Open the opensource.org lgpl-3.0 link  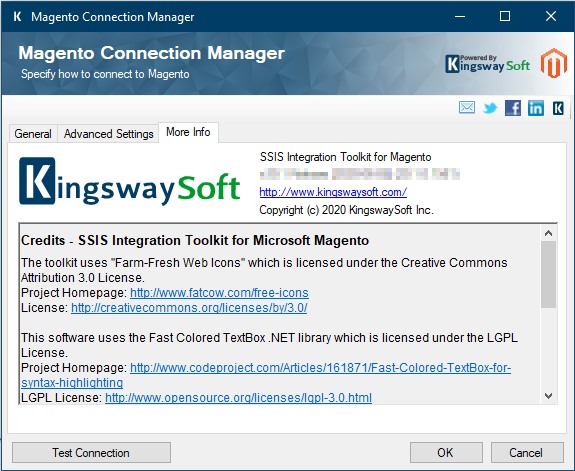[x=238, y=398]
